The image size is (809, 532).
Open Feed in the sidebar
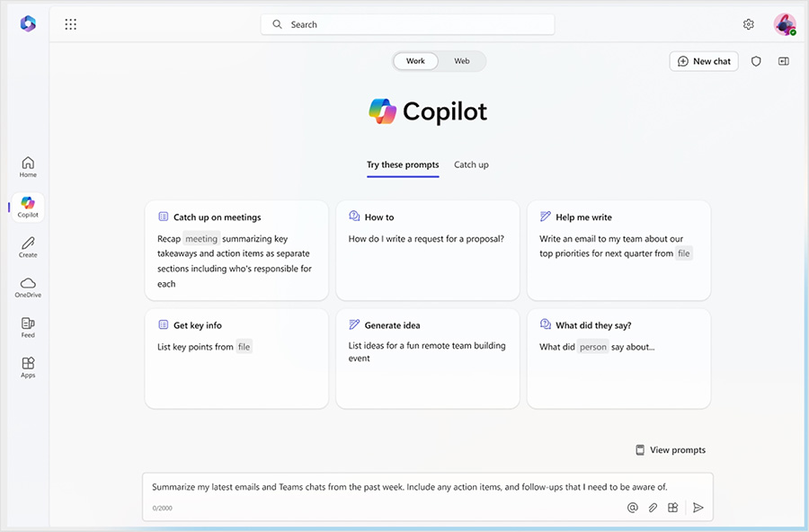pyautogui.click(x=28, y=328)
